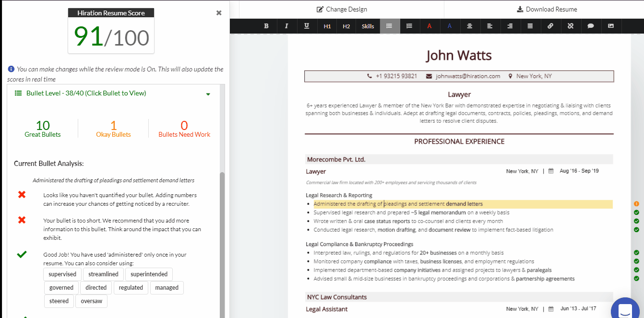This screenshot has width=644, height=318.
Task: Toggle bold formatting in the editor toolbar
Action: pos(266,26)
